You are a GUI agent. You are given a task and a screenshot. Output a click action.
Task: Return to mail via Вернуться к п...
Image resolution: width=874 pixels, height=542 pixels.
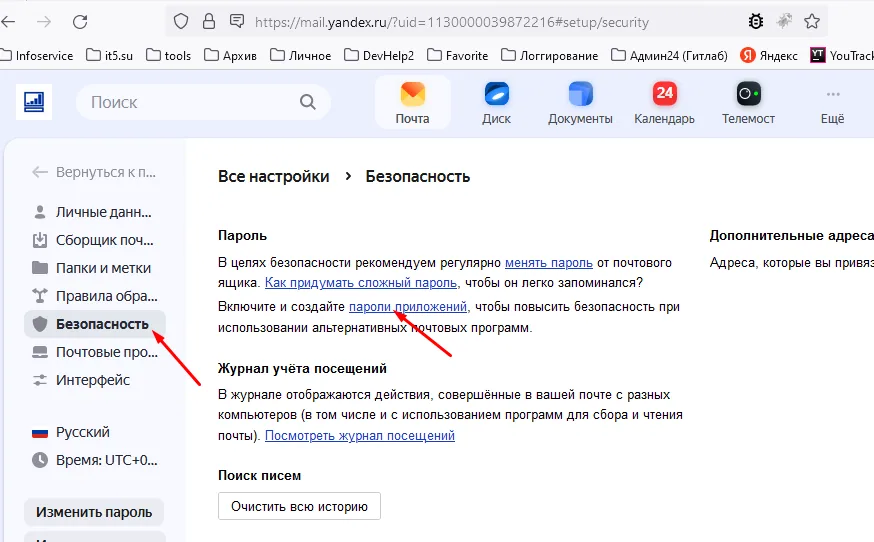point(94,172)
